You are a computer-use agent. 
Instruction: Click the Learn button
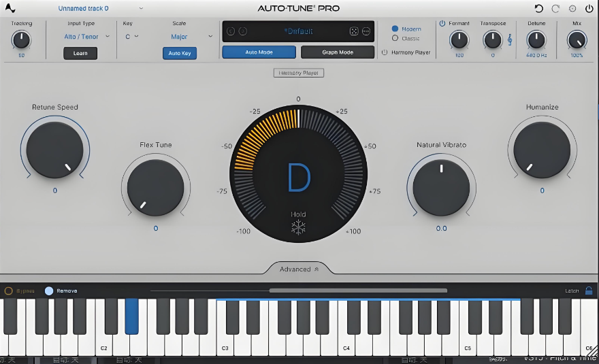coord(80,53)
